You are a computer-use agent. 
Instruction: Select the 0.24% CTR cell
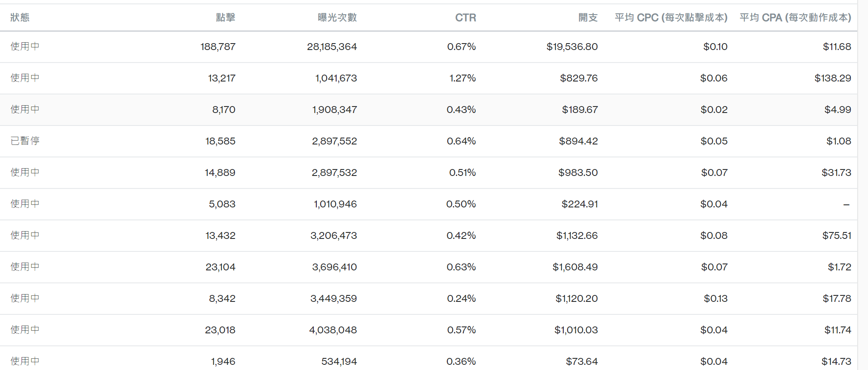tap(461, 298)
